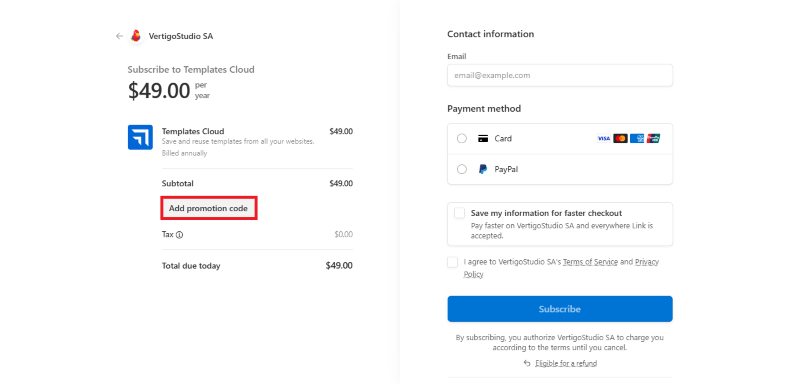Click the Mastercard logo
Viewport: 800px width, 384px height.
pyautogui.click(x=620, y=138)
